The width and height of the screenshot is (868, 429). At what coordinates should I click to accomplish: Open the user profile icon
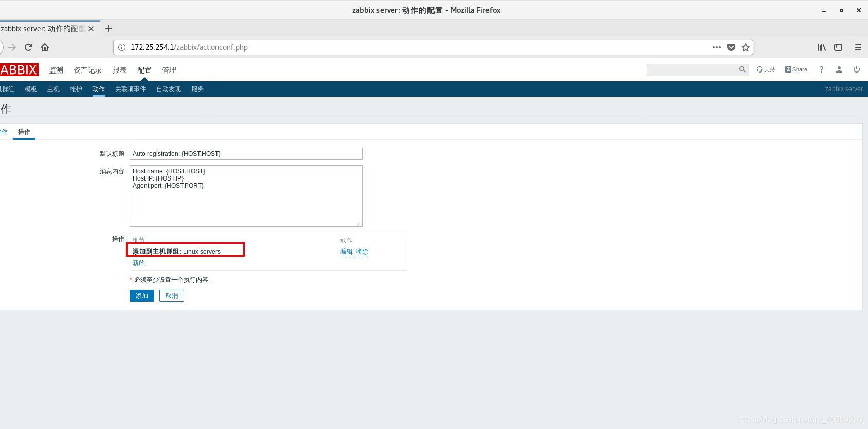pos(839,69)
